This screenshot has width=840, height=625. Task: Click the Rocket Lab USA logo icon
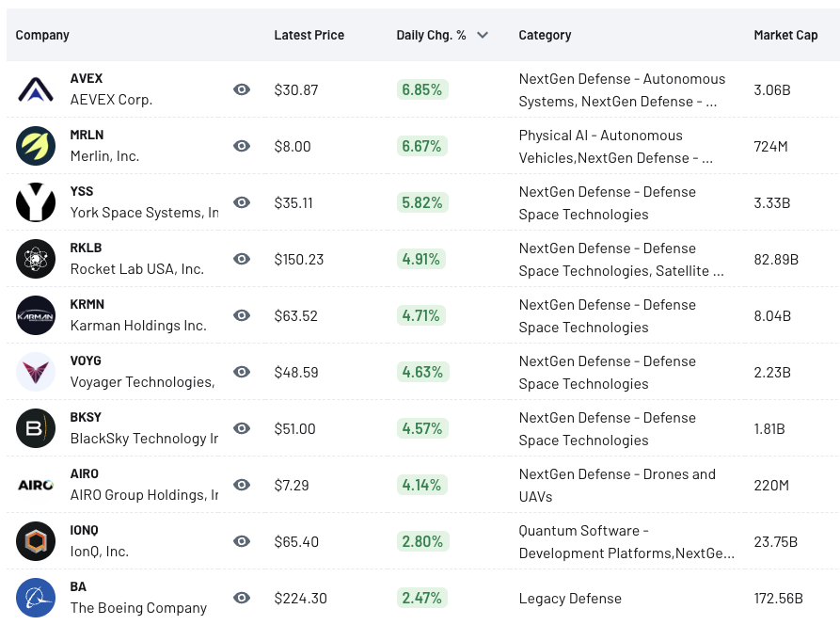pos(36,259)
